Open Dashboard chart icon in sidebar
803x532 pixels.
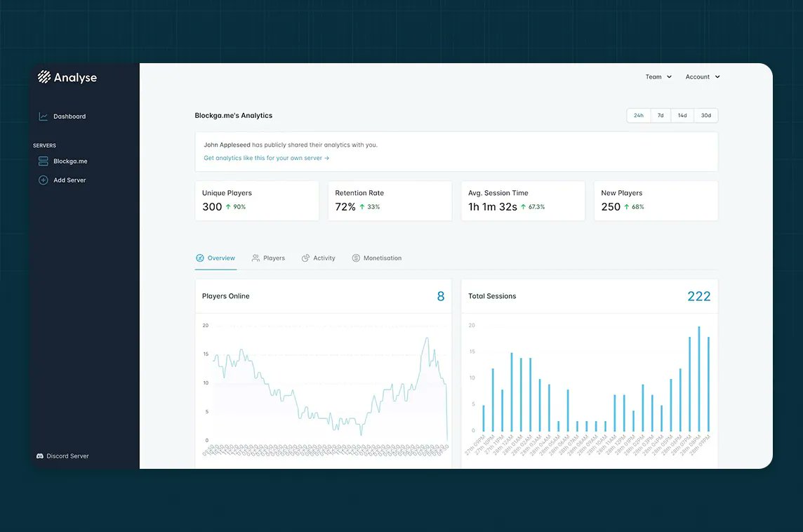(43, 117)
